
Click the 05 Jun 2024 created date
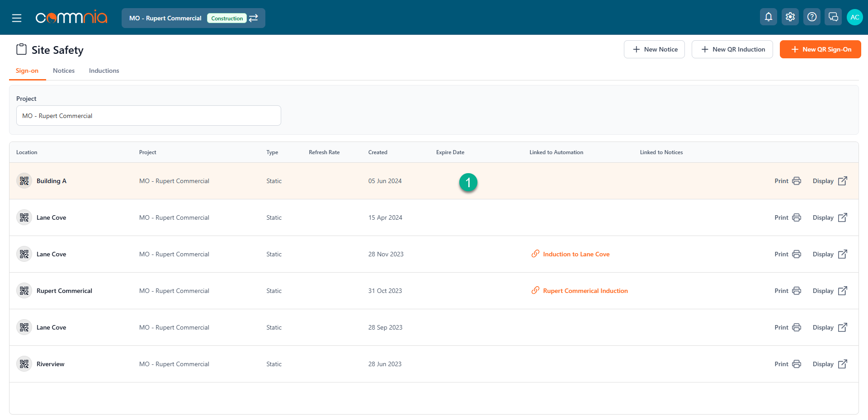[385, 181]
